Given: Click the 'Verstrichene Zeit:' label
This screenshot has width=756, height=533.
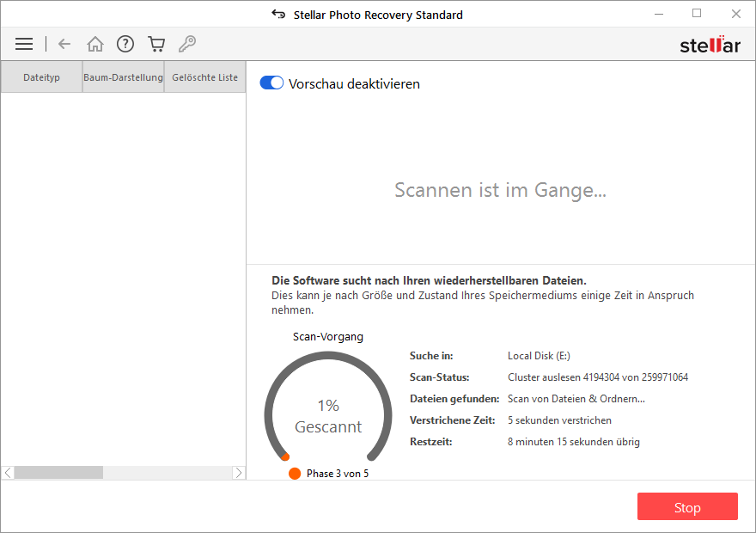Looking at the screenshot, I should coord(452,420).
